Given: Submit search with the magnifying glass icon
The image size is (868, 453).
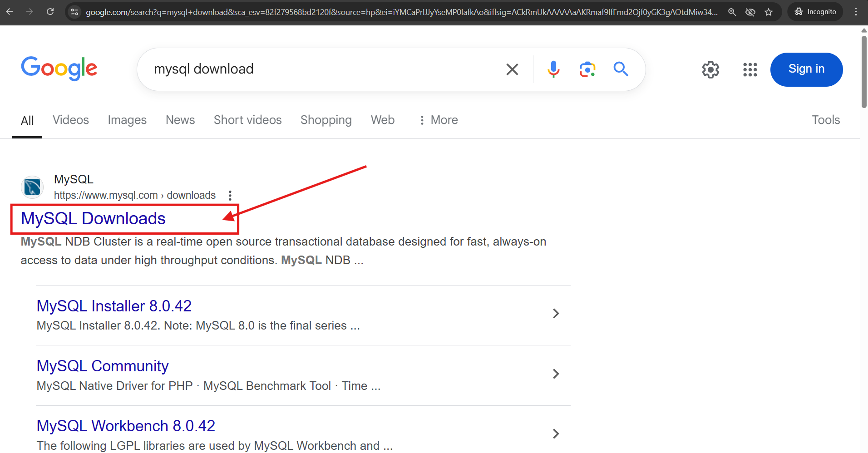Looking at the screenshot, I should 621,69.
